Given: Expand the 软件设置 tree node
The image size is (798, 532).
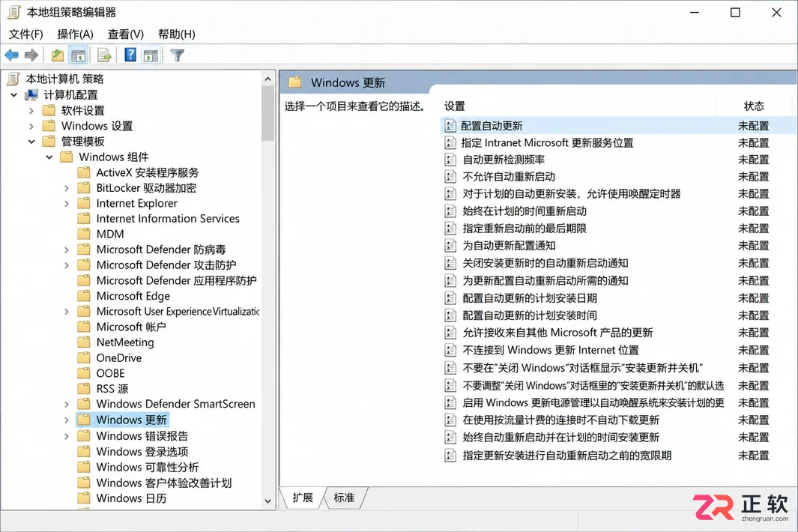Looking at the screenshot, I should tap(31, 110).
